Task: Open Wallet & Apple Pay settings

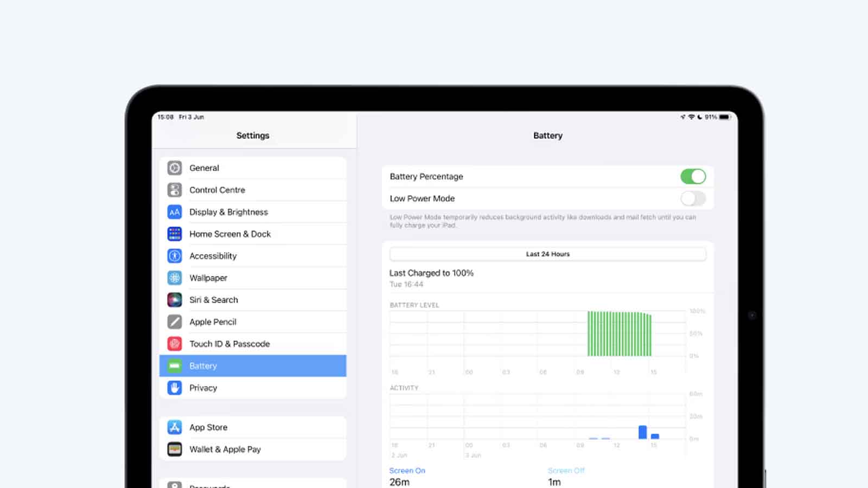Action: click(x=253, y=450)
